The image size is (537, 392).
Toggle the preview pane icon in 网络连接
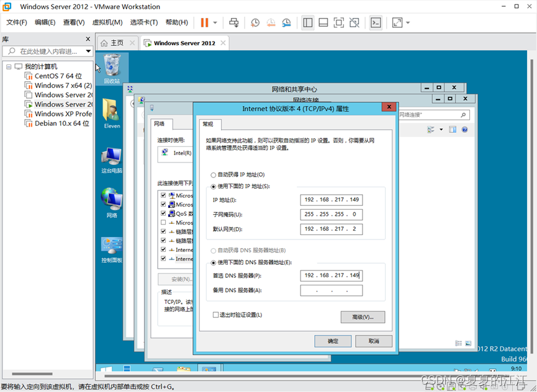point(453,130)
